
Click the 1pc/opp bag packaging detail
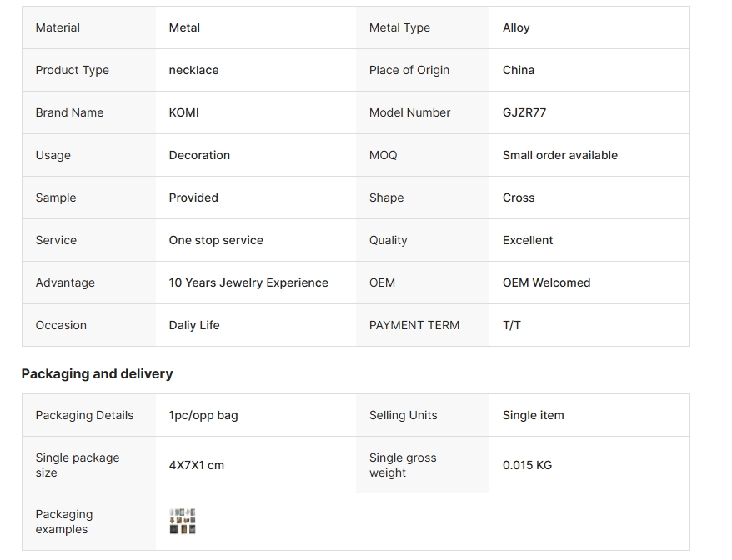(203, 415)
